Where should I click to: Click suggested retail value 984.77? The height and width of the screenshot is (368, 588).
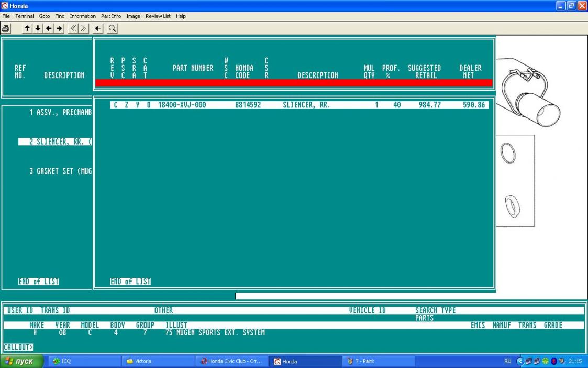point(430,105)
